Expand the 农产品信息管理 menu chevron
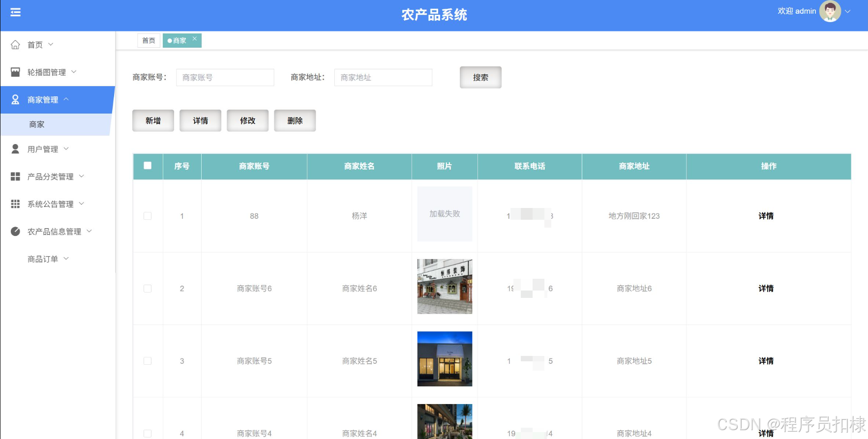 pos(90,231)
